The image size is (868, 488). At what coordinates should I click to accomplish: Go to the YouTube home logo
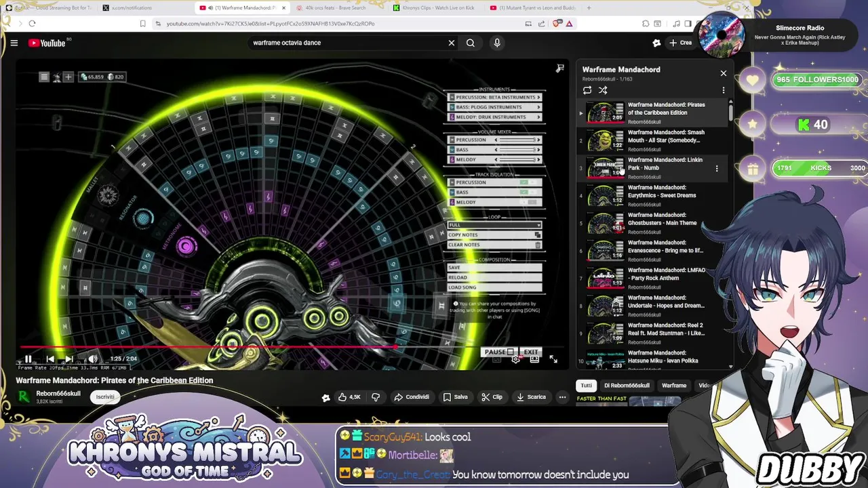pyautogui.click(x=47, y=43)
